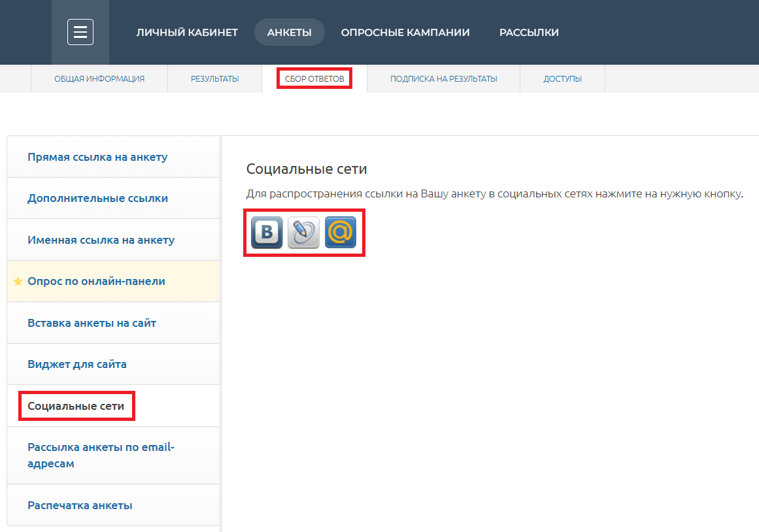Open Распечатка анкеты section
Viewport: 759px width, 532px height.
(114, 505)
